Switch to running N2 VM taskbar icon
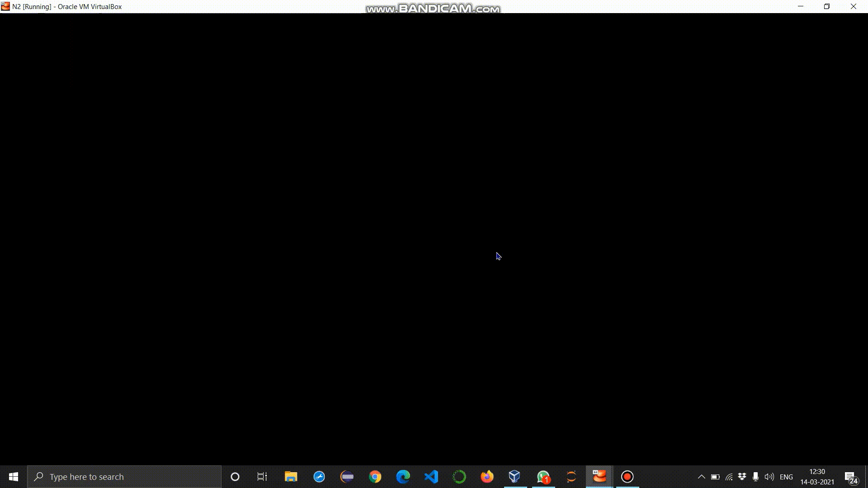 [599, 477]
